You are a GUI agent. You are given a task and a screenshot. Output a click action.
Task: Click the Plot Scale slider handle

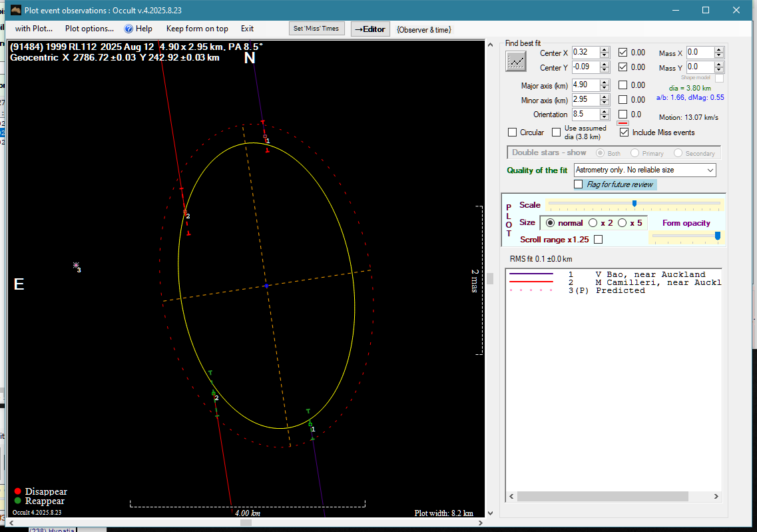(x=634, y=204)
